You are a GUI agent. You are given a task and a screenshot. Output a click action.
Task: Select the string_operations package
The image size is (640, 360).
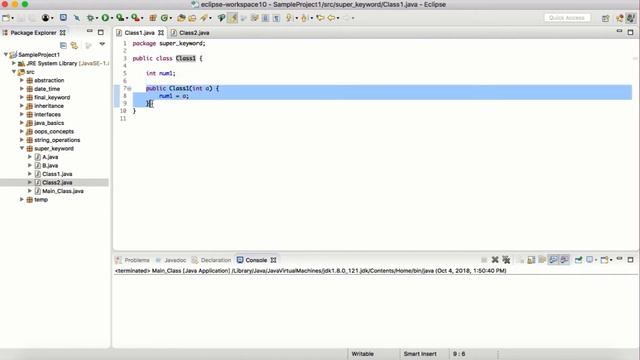click(x=53, y=140)
